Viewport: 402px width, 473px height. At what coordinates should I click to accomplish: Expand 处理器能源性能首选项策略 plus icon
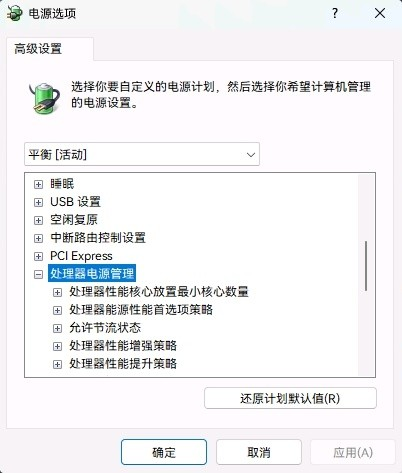pyautogui.click(x=57, y=310)
